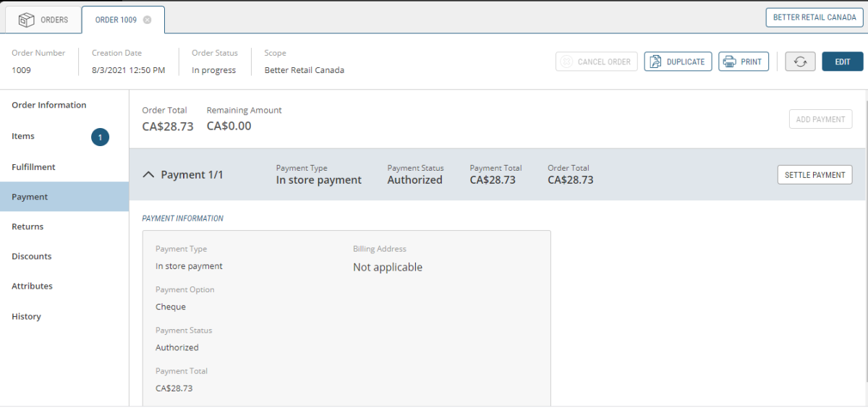Click the Add Payment button

coord(820,119)
